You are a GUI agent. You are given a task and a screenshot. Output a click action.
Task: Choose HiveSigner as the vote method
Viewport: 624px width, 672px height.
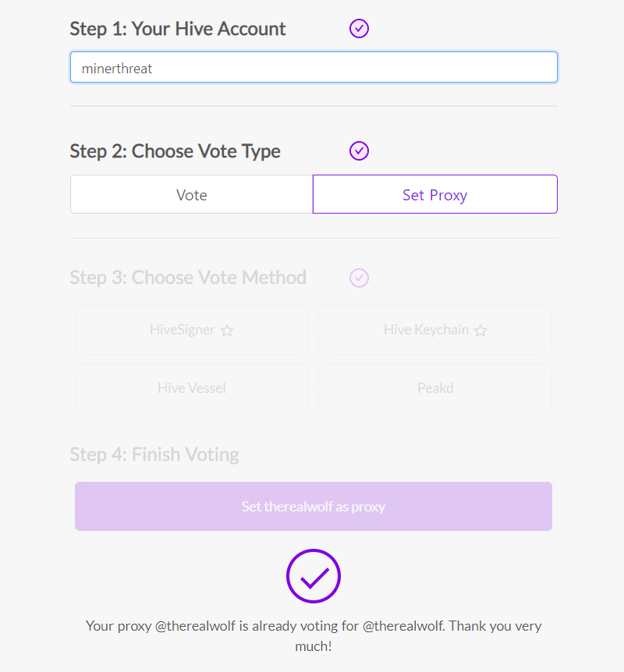pos(183,330)
